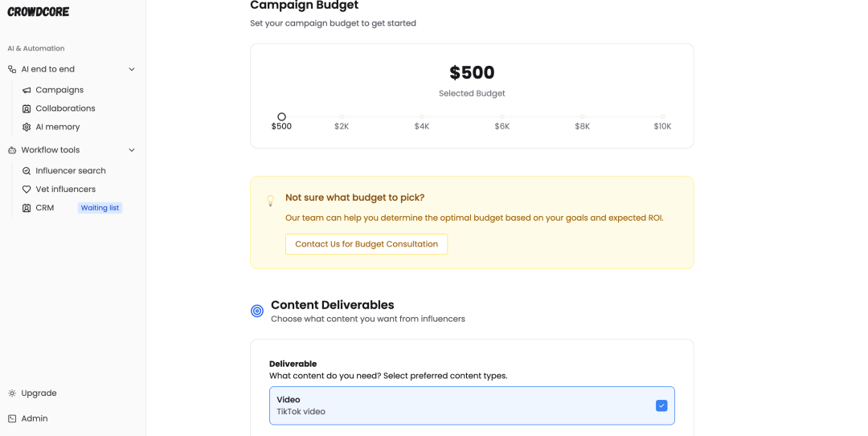The height and width of the screenshot is (436, 868).
Task: Click Contact Us for Budget Consultation
Action: coord(366,244)
